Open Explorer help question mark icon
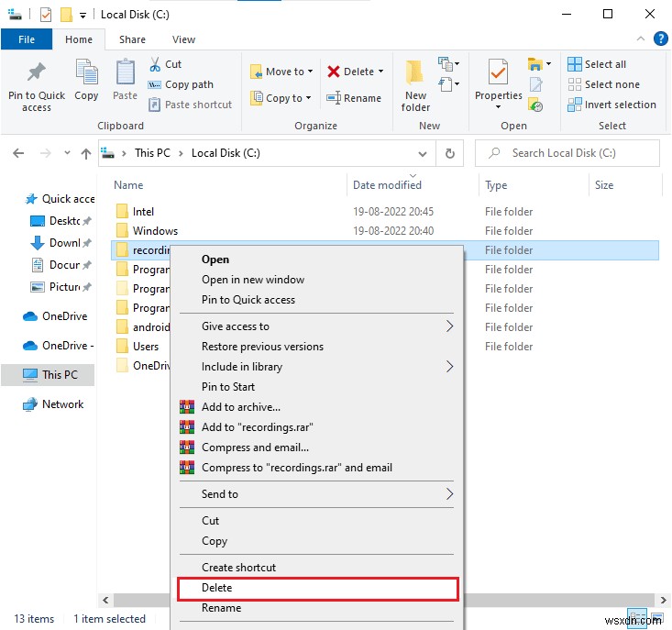Screen dimensions: 672x630 pyautogui.click(x=660, y=39)
